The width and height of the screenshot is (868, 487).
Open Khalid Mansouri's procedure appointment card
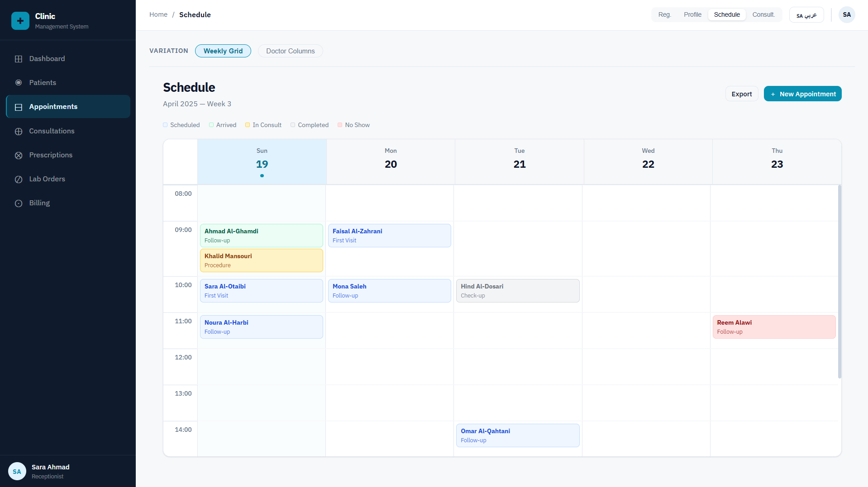(261, 260)
